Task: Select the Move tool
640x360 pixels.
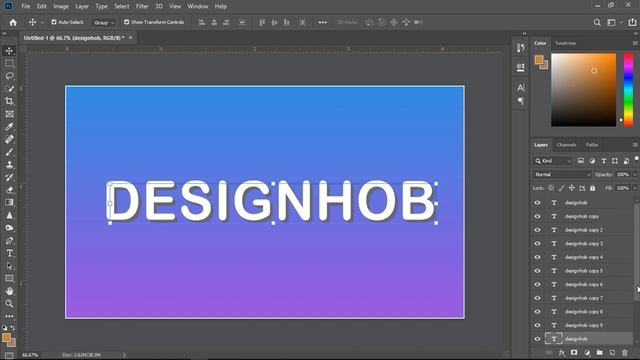Action: [9, 51]
